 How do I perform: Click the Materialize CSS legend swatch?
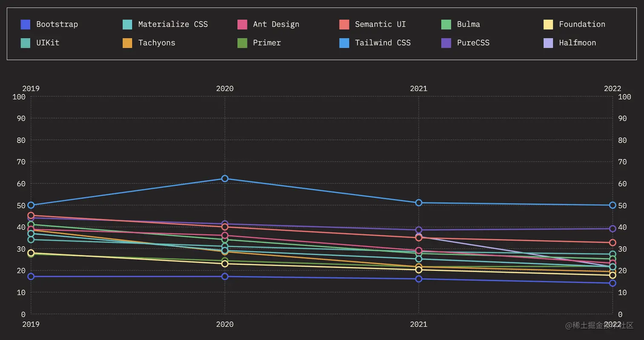click(127, 24)
